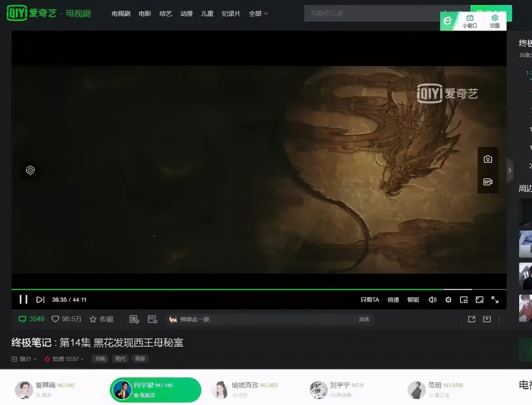Open the fourth related video thumbnail in sidebar

tap(525, 308)
